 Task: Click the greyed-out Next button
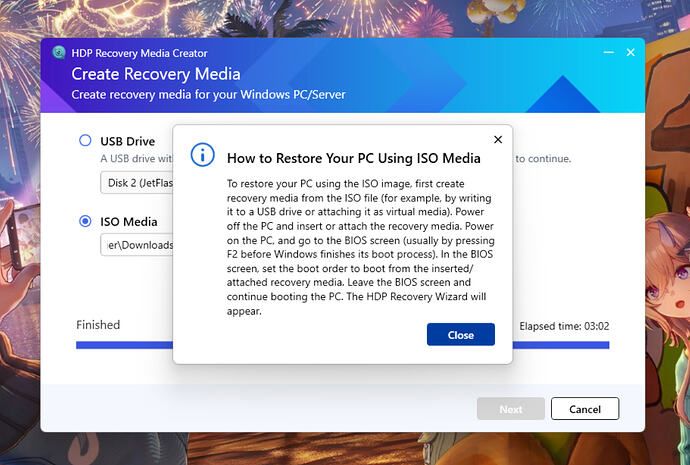[x=510, y=409]
